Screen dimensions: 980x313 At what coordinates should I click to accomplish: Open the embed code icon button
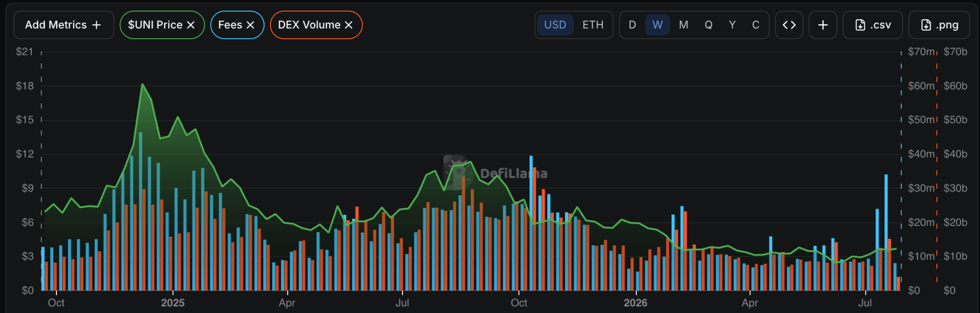pos(789,25)
